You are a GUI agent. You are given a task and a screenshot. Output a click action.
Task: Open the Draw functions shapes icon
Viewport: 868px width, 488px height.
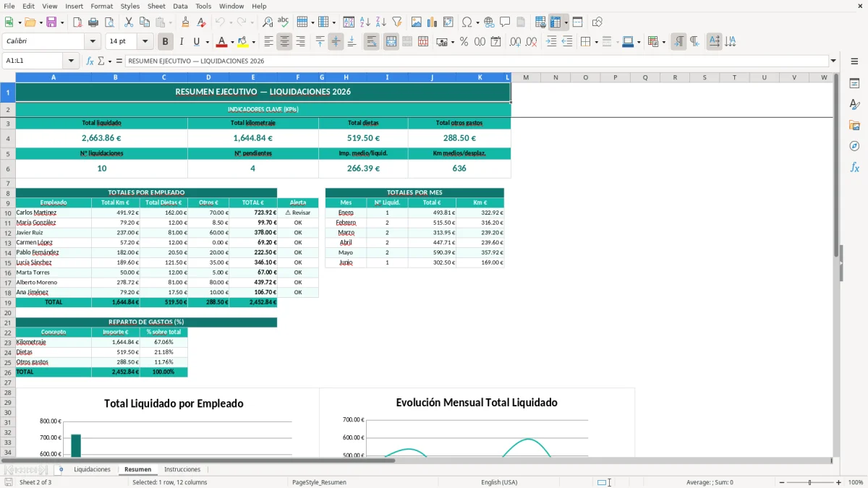click(597, 22)
